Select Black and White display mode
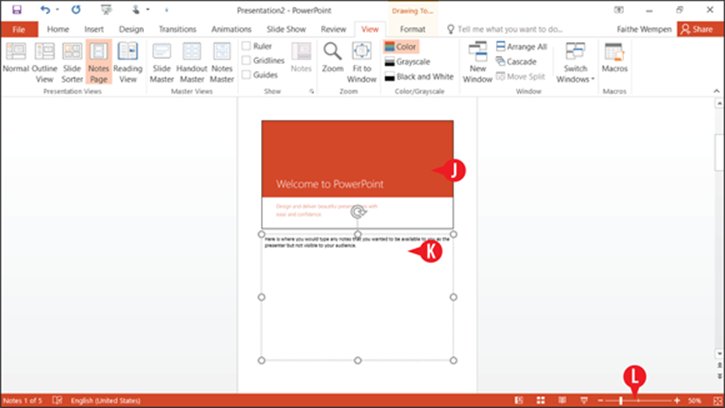Viewport: 725px width, 408px height. coord(419,76)
